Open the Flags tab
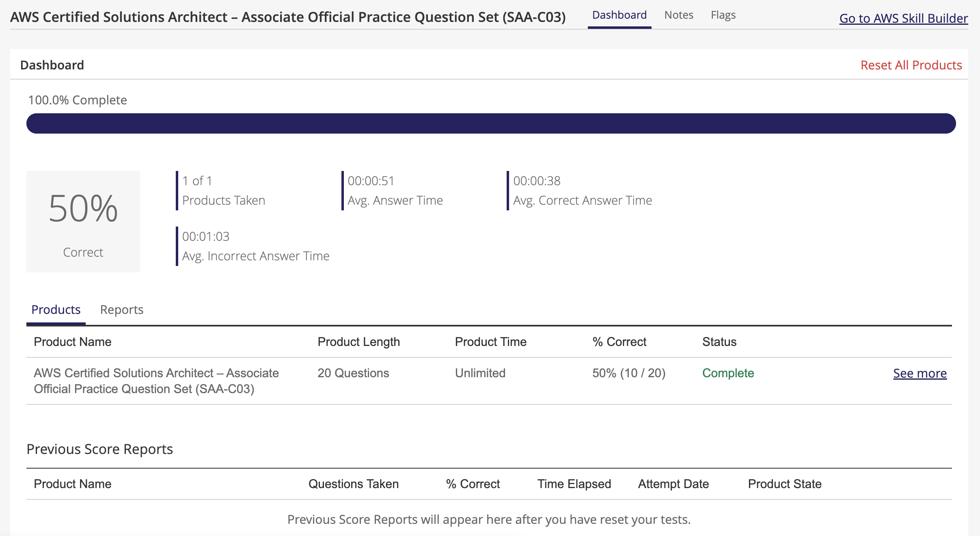 [723, 15]
